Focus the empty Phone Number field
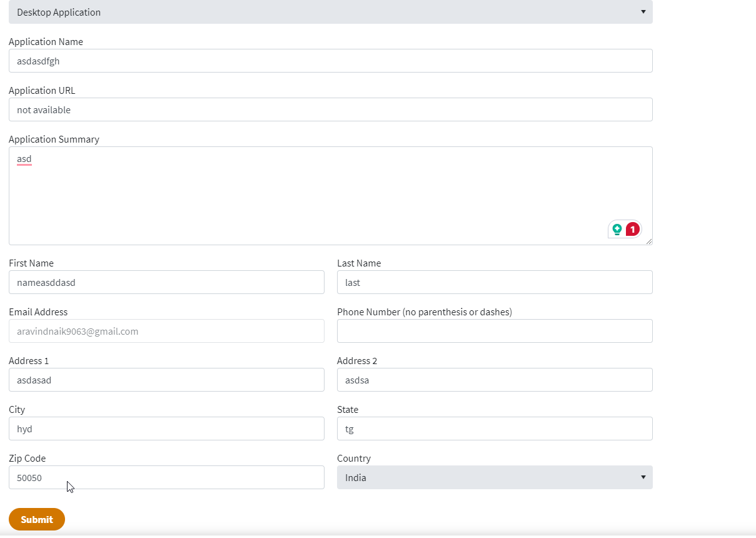This screenshot has width=756, height=538. [x=494, y=331]
